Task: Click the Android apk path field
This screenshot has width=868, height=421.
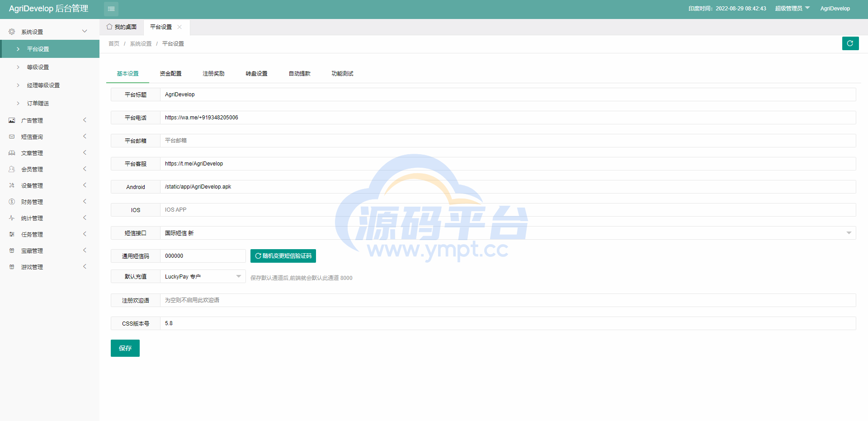Action: point(508,187)
